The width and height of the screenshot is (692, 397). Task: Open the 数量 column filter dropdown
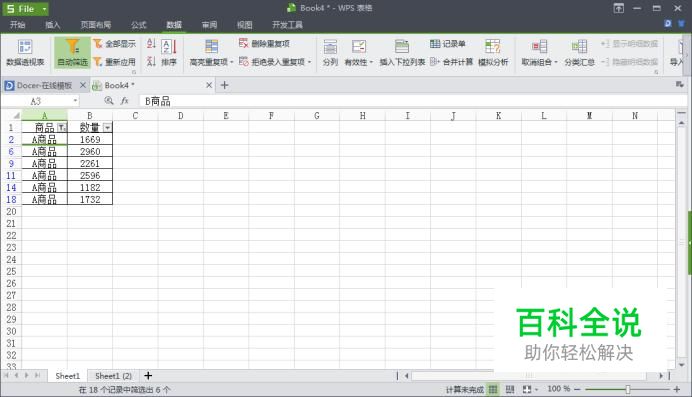(107, 128)
